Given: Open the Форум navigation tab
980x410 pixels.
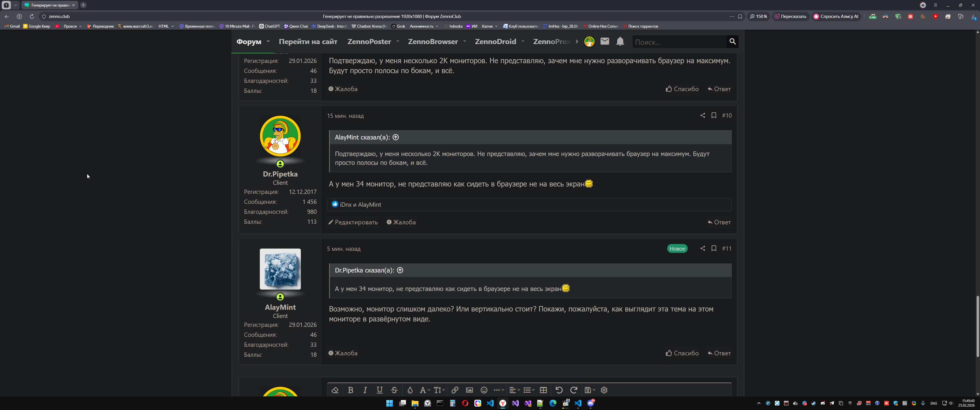Looking at the screenshot, I should (249, 42).
